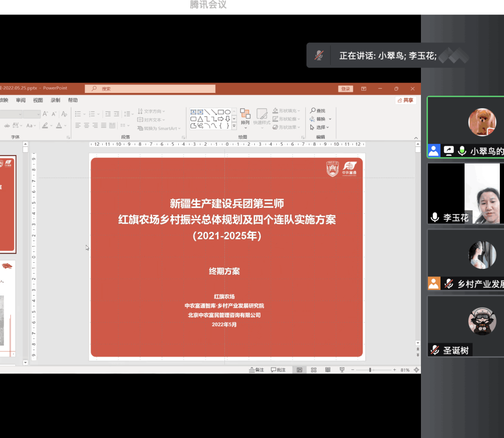Align text left in the paragraph group
Viewport: 504px width, 438px height.
tap(78, 126)
